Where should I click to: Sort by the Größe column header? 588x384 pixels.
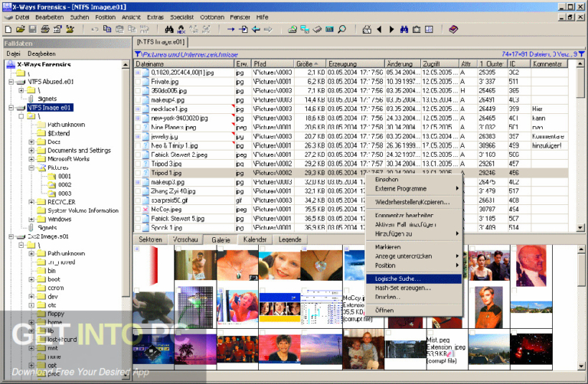(x=309, y=64)
